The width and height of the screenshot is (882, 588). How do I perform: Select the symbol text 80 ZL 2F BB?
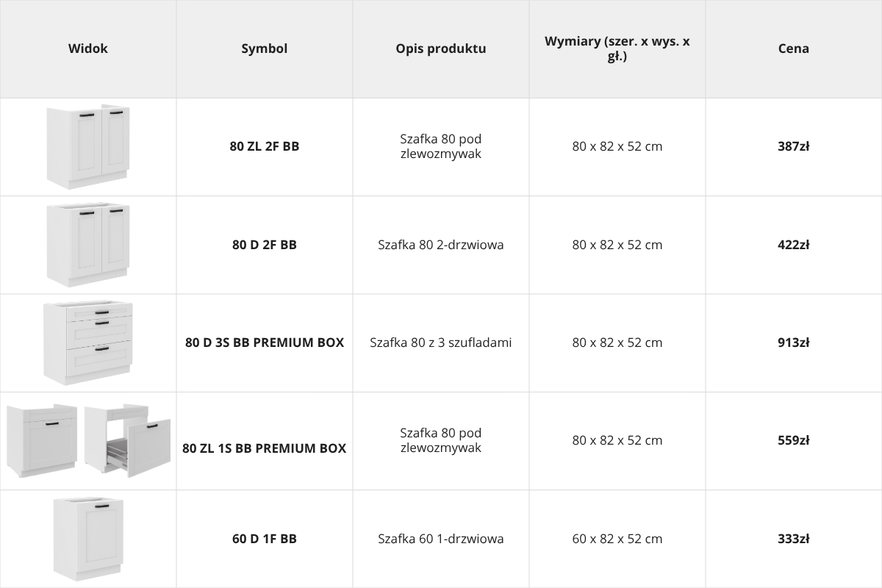(x=265, y=146)
